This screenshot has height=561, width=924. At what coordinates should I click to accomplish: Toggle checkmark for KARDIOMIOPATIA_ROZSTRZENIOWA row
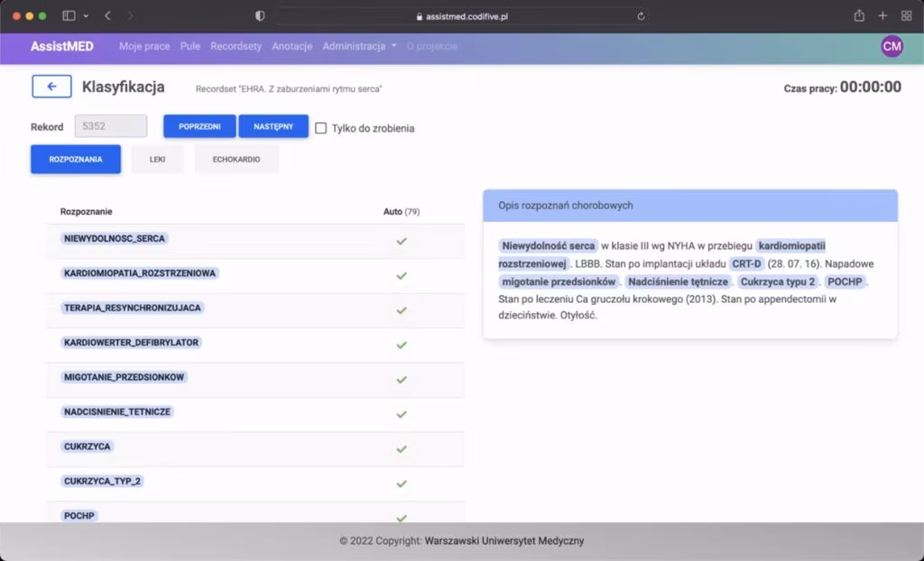pos(402,276)
